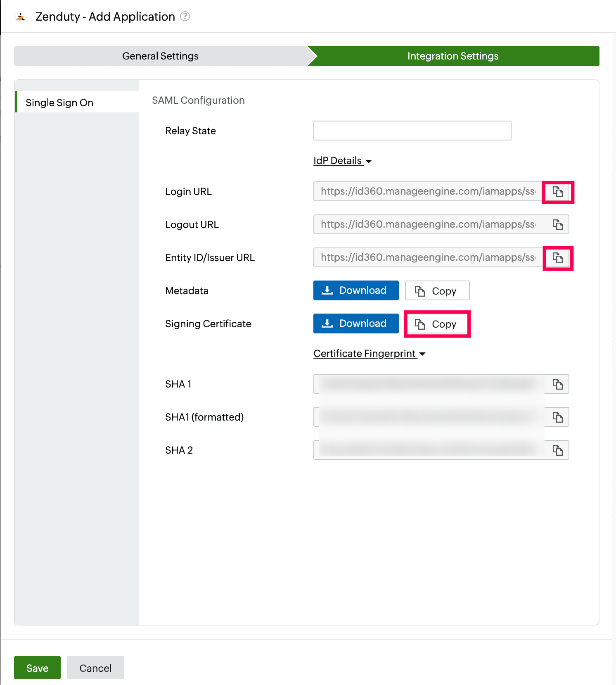
Task: Click the Signing Certificate label
Action: tap(208, 324)
